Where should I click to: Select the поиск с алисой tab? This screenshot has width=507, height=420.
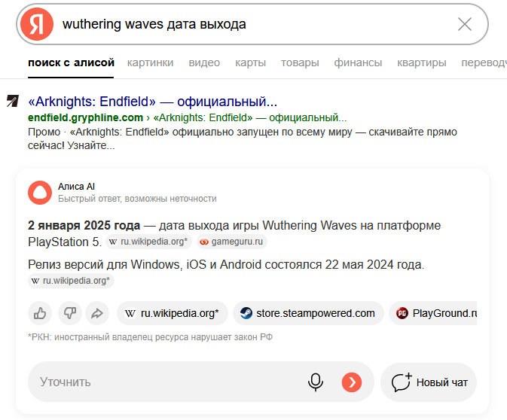pos(71,62)
